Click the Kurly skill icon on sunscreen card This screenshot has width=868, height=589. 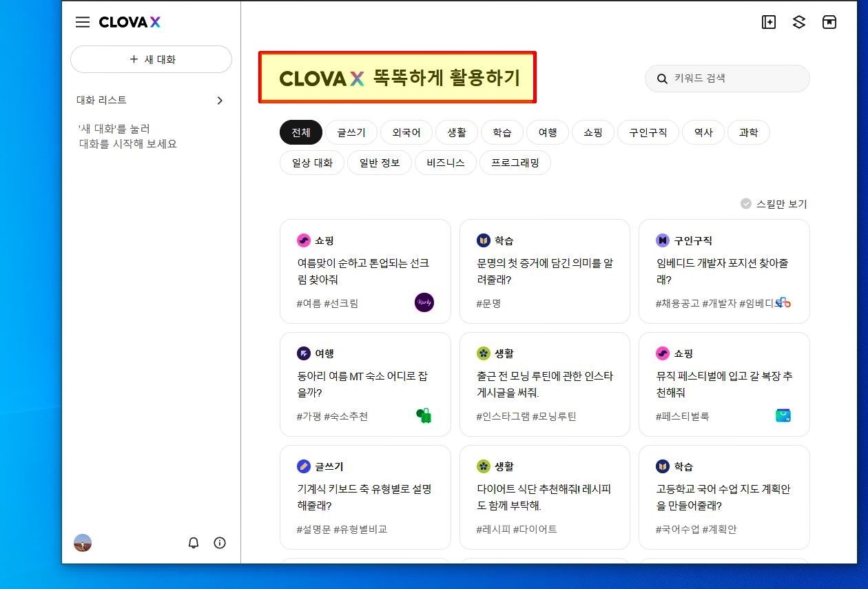coord(424,302)
